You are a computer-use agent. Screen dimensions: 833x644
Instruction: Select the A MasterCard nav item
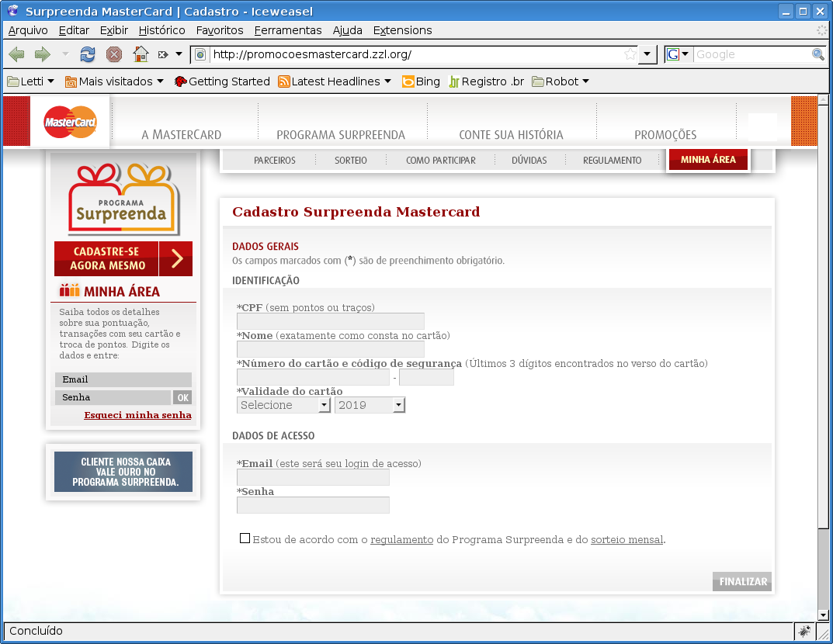click(x=181, y=134)
